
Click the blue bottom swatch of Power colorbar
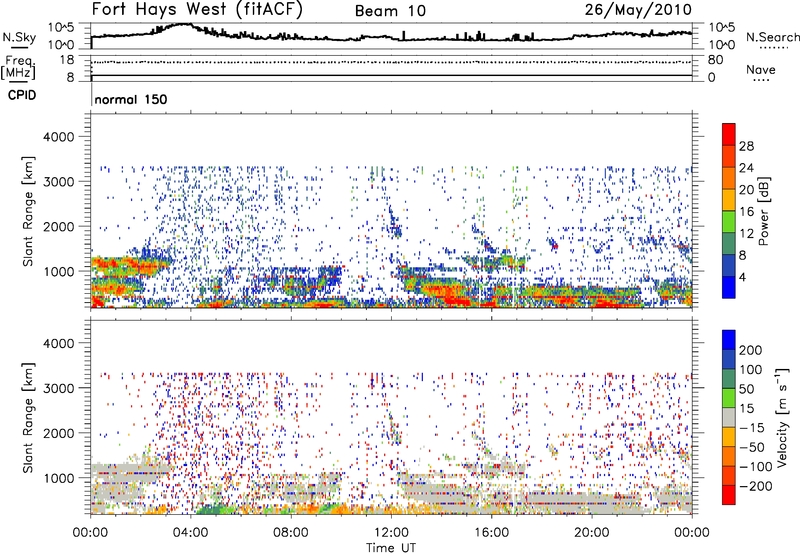click(x=729, y=287)
